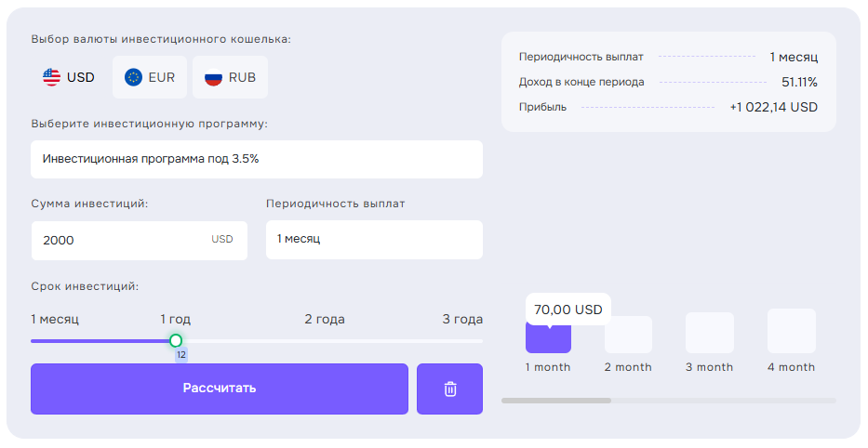Click the USA flag icon

(52, 77)
